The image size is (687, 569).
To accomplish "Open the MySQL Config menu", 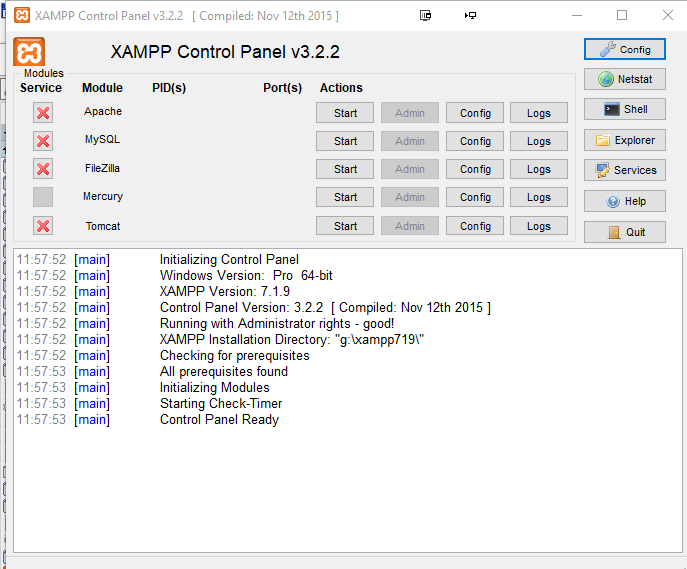I will pos(475,141).
